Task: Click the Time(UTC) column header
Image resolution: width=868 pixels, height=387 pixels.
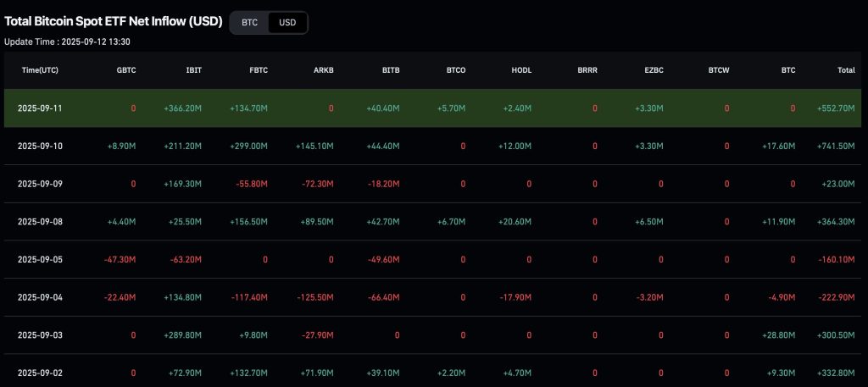Action: [x=40, y=70]
